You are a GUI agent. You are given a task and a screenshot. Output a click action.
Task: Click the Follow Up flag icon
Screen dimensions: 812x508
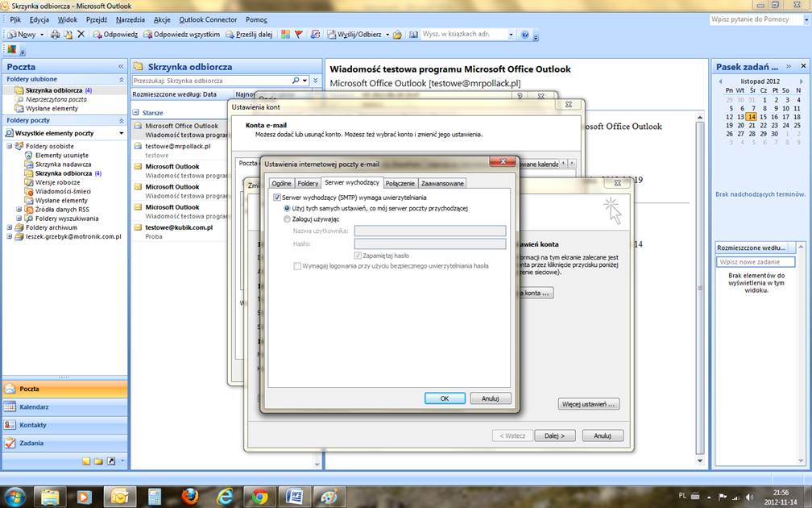pyautogui.click(x=298, y=35)
